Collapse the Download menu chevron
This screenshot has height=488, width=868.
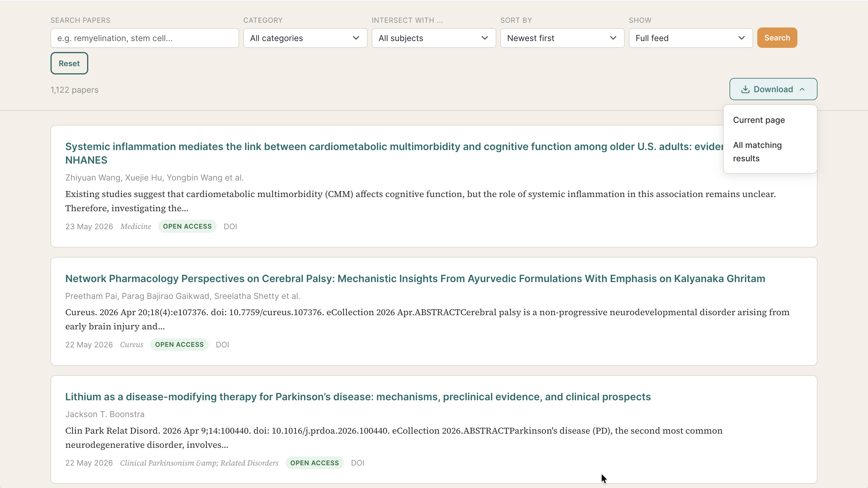802,90
